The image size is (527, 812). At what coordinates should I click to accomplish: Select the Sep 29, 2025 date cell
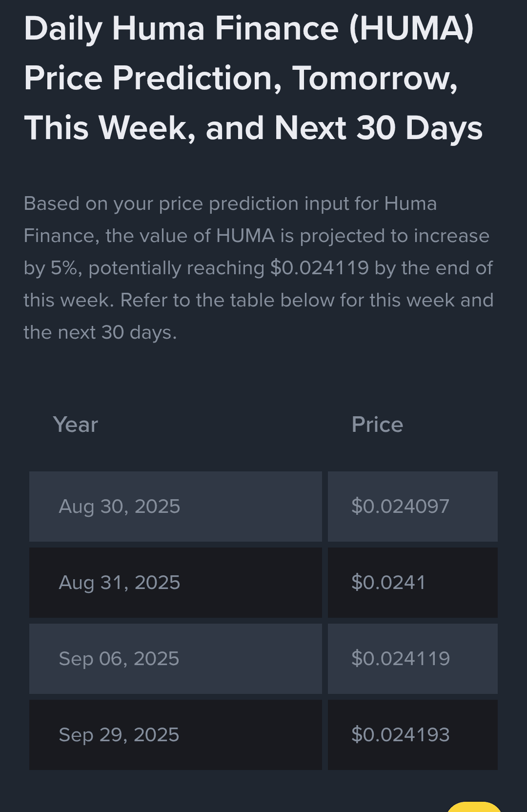pyautogui.click(x=176, y=735)
